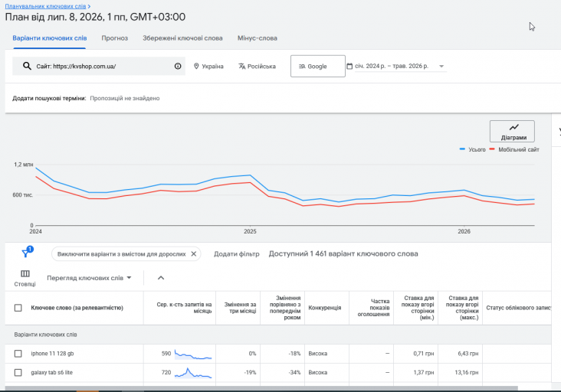The width and height of the screenshot is (561, 392).
Task: Open the Мінус-слова tab
Action: [x=258, y=38]
